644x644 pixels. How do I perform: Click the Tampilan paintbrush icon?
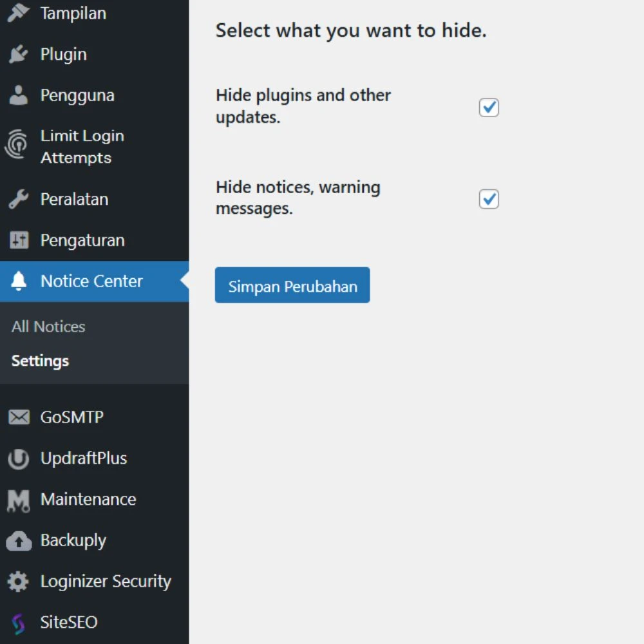(19, 13)
